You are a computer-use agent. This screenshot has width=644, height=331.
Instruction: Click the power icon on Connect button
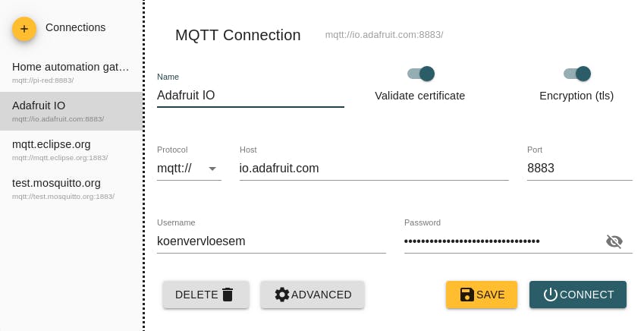click(x=551, y=295)
